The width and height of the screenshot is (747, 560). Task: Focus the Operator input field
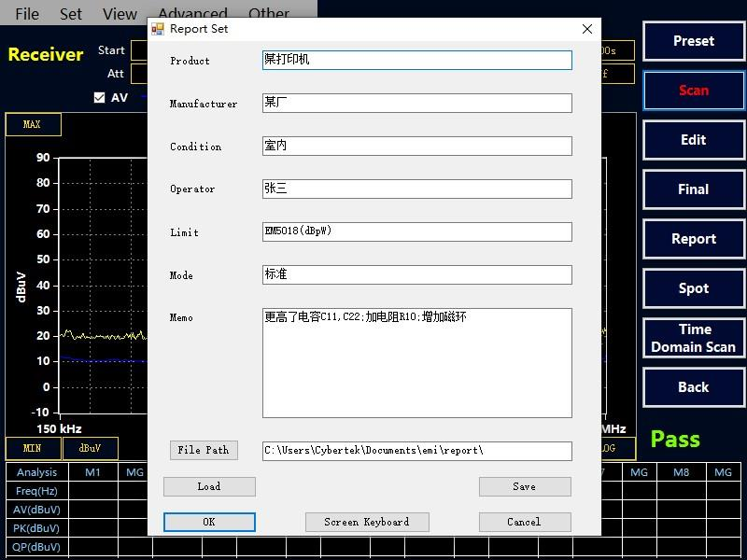pyautogui.click(x=416, y=189)
